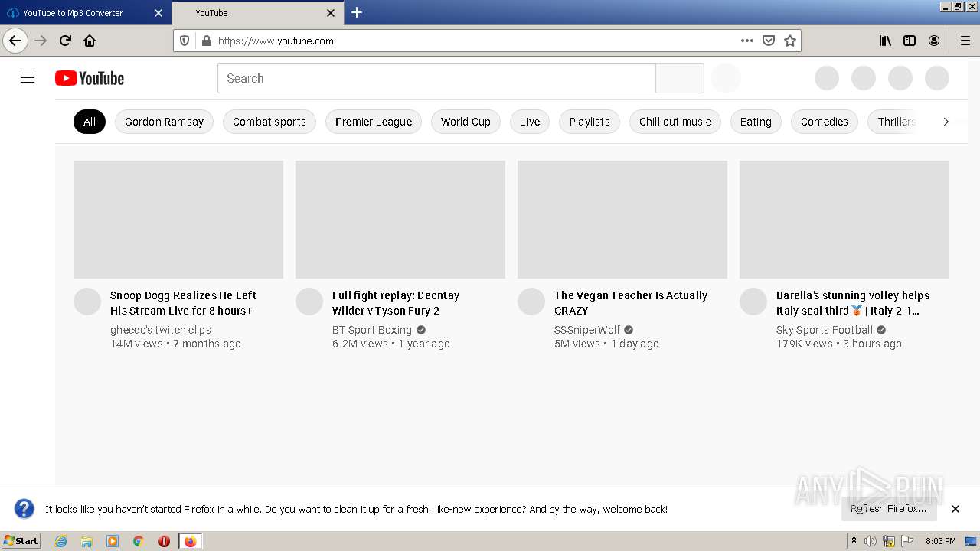Open Deontay Wilder v Tyson Fury thumbnail
This screenshot has height=551, width=980.
[400, 220]
